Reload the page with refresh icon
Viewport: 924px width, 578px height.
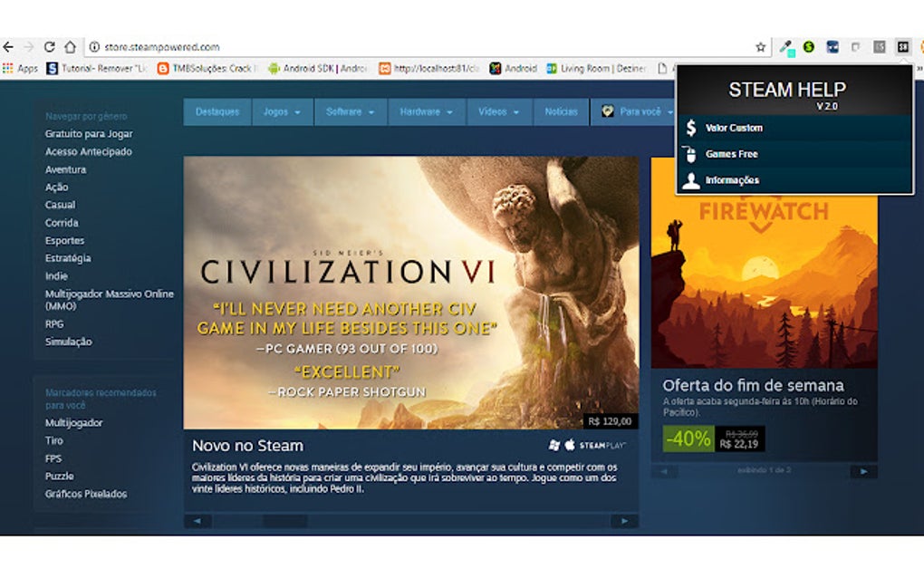(50, 46)
